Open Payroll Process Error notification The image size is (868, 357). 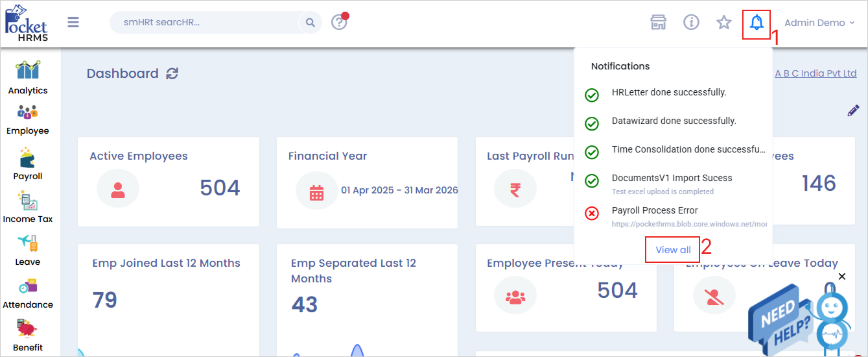click(655, 211)
